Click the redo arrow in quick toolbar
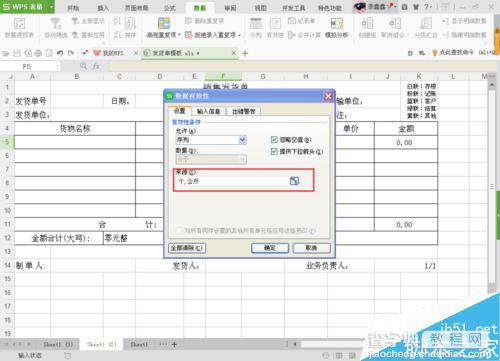 click(x=71, y=53)
